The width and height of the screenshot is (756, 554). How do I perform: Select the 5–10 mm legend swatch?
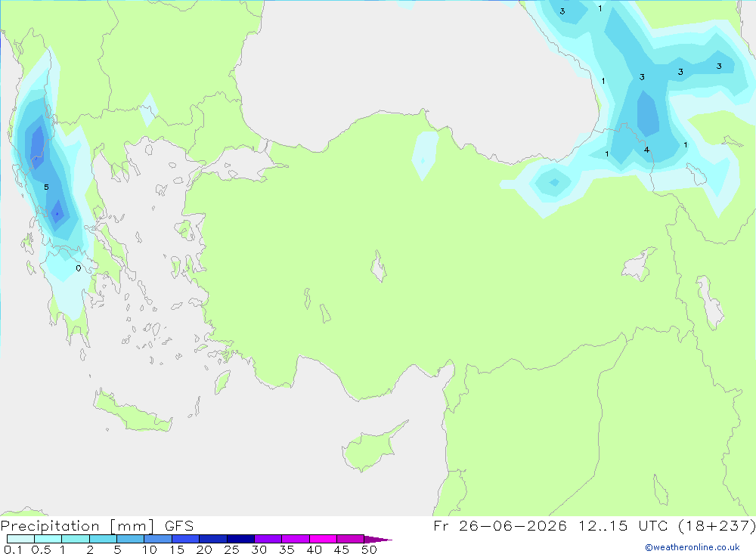coord(130,539)
